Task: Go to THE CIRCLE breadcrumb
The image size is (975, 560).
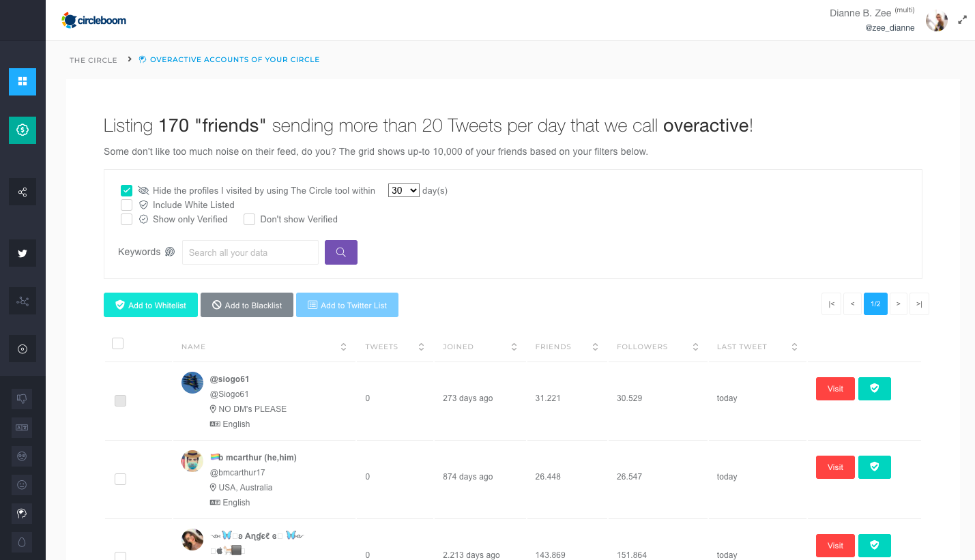Action: [93, 60]
